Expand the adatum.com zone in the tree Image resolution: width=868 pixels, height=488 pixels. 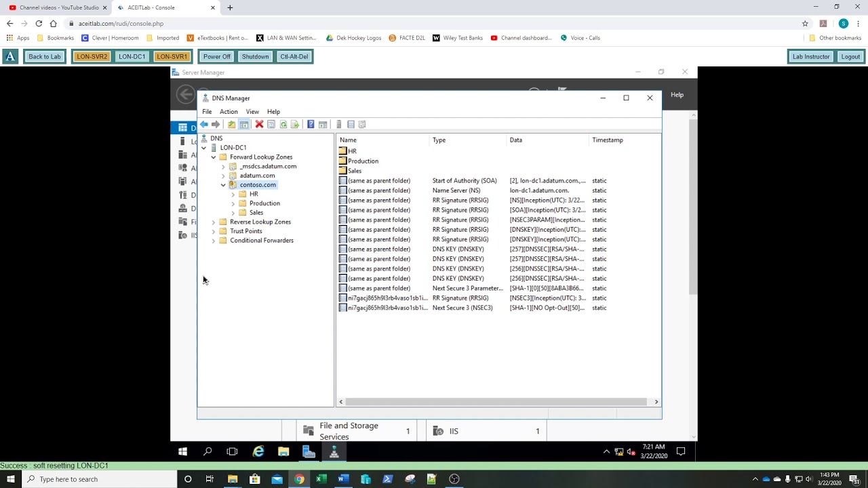223,176
